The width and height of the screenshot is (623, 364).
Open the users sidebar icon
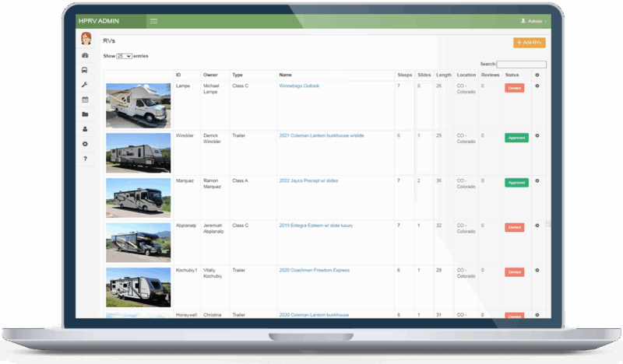85,129
